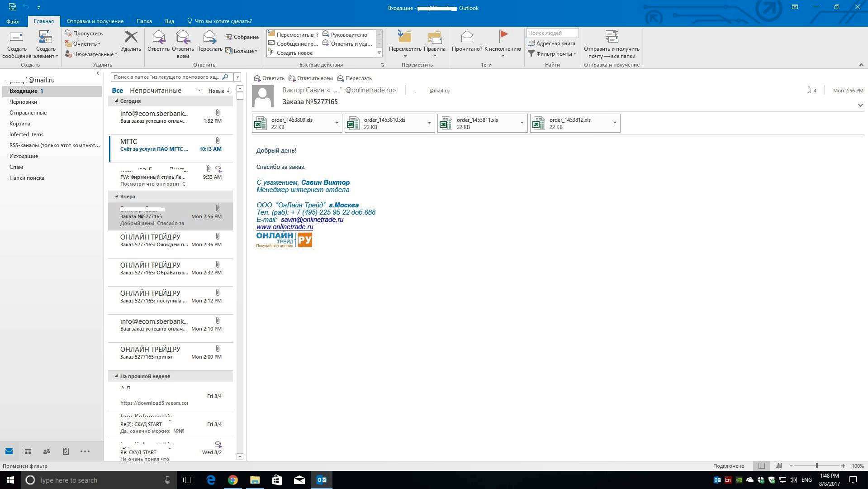Open Нежелательные junk dropdown
The image size is (868, 489).
coord(91,54)
